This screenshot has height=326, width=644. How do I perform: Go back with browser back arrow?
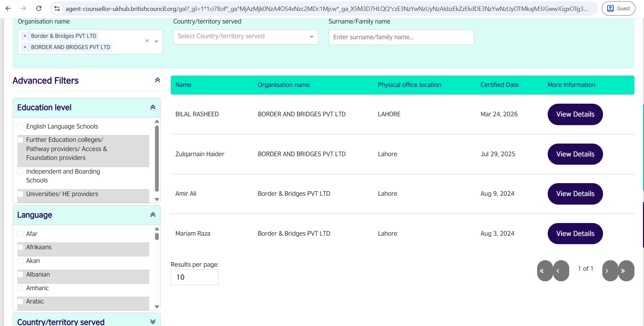point(8,9)
